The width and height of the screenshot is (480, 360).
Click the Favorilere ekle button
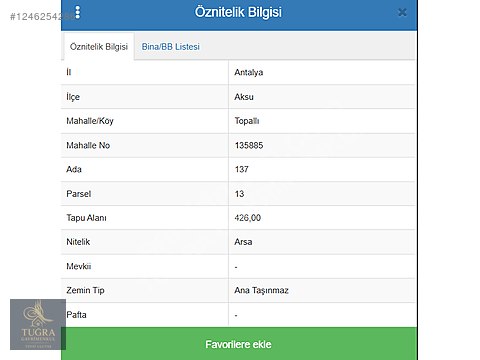(x=239, y=344)
